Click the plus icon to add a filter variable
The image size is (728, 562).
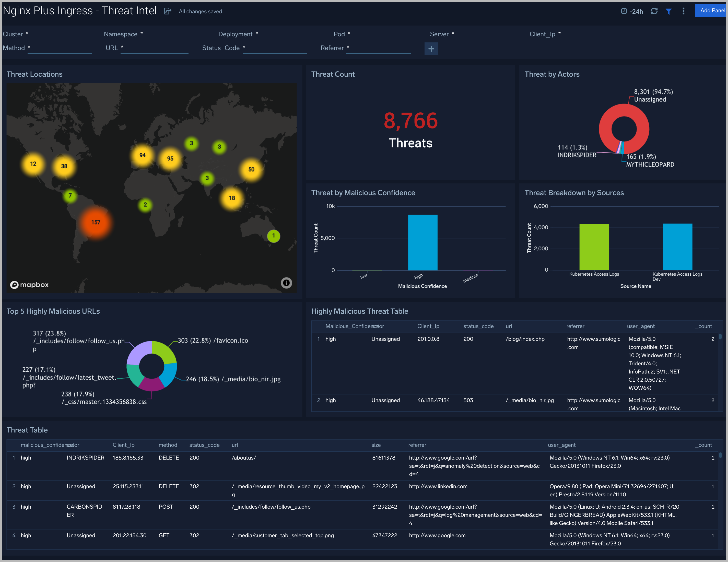(431, 49)
